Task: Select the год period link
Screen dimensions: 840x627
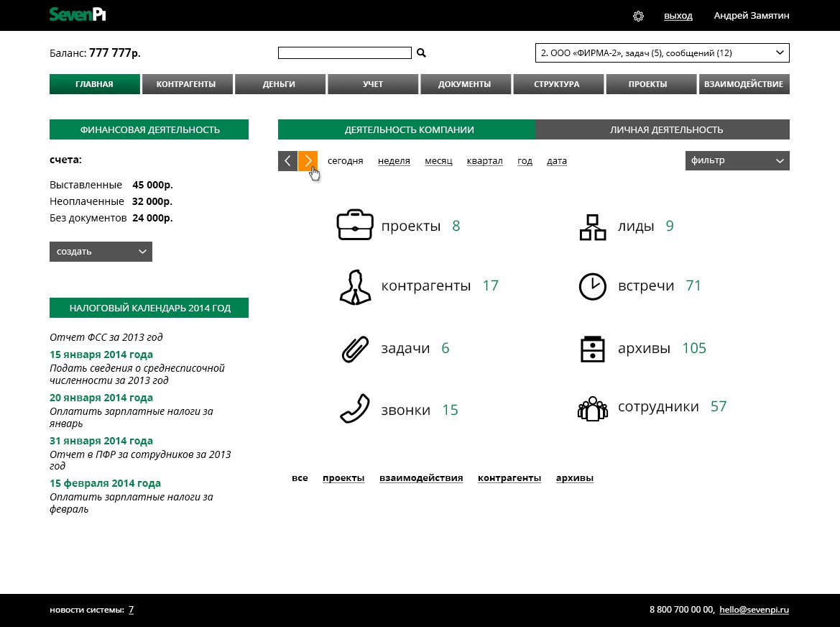Action: [x=525, y=161]
